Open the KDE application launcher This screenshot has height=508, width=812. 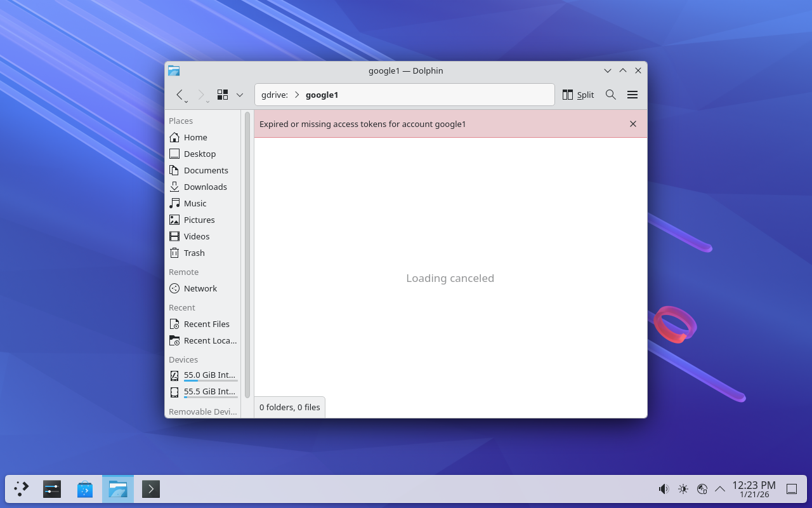point(22,489)
